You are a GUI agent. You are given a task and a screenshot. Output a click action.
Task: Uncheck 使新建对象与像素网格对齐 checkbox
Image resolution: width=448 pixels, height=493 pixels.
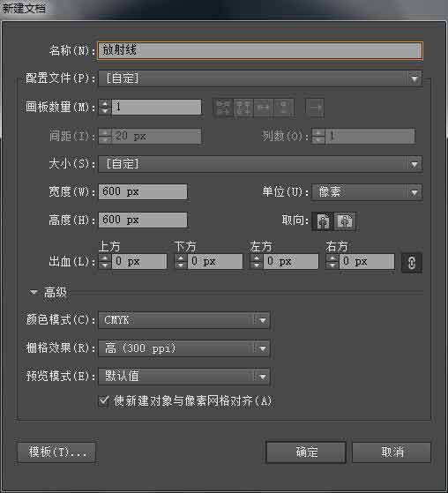click(104, 401)
